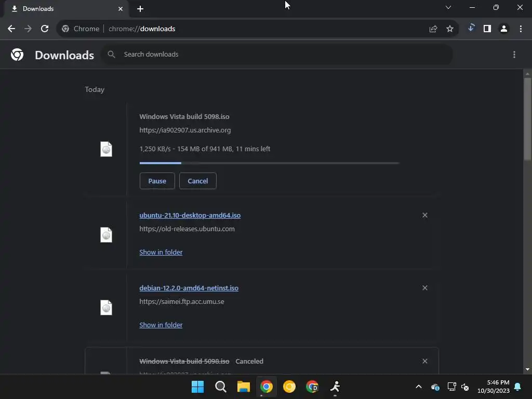The width and height of the screenshot is (532, 399).
Task: Click the ia902907.us.archive.org source URL
Action: [185, 130]
